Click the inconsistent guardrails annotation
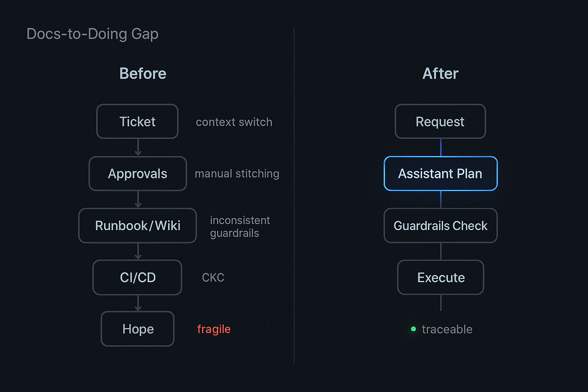This screenshot has height=392, width=588. click(x=240, y=227)
